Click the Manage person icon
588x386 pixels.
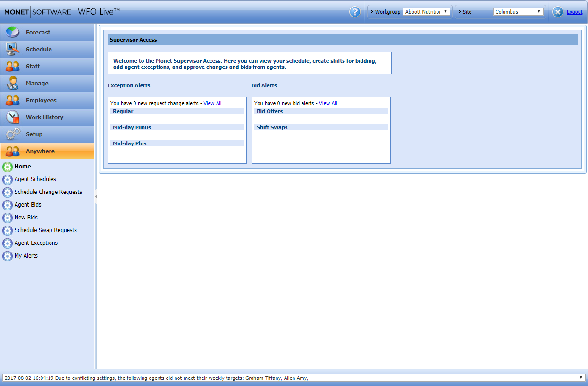tap(13, 83)
